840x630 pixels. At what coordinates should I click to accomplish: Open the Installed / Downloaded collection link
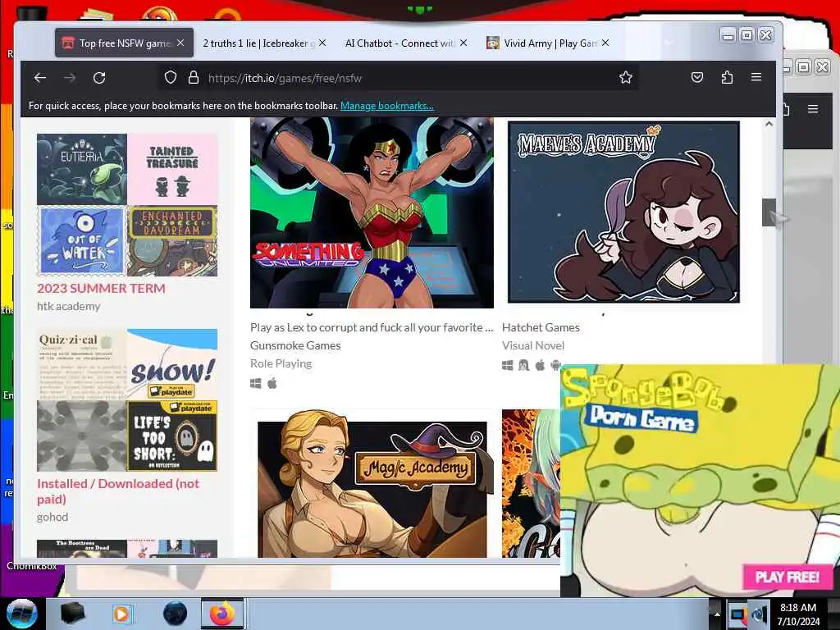pos(118,491)
